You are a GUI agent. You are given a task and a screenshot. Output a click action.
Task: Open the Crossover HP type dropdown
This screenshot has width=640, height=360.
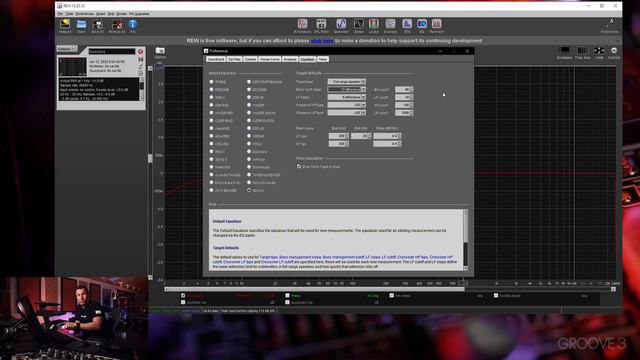347,105
